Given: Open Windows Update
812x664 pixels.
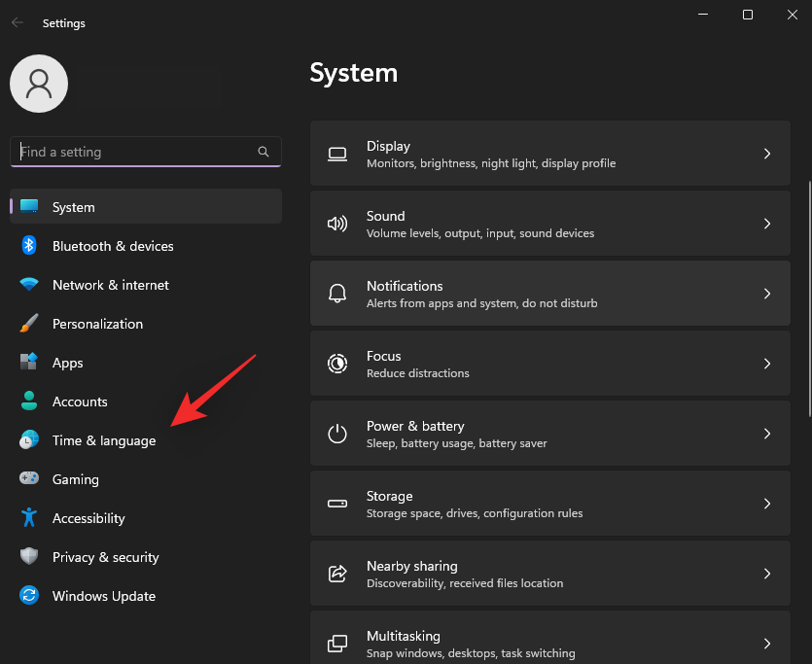Looking at the screenshot, I should 103,596.
